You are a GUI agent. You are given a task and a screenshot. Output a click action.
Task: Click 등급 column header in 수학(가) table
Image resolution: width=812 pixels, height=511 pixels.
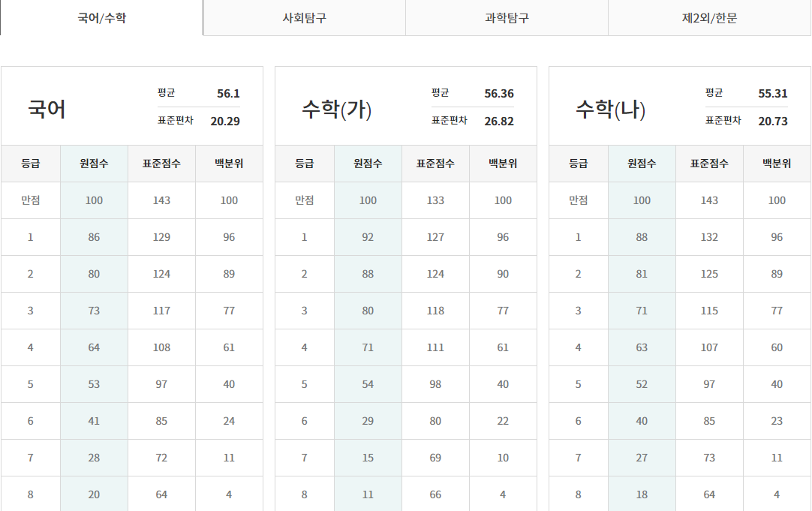(x=304, y=164)
